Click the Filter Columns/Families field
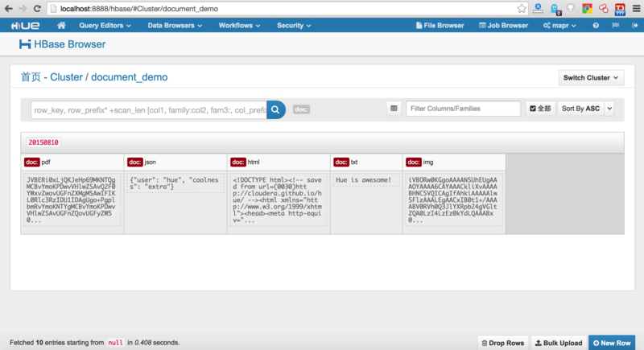The width and height of the screenshot is (644, 350). tap(463, 109)
